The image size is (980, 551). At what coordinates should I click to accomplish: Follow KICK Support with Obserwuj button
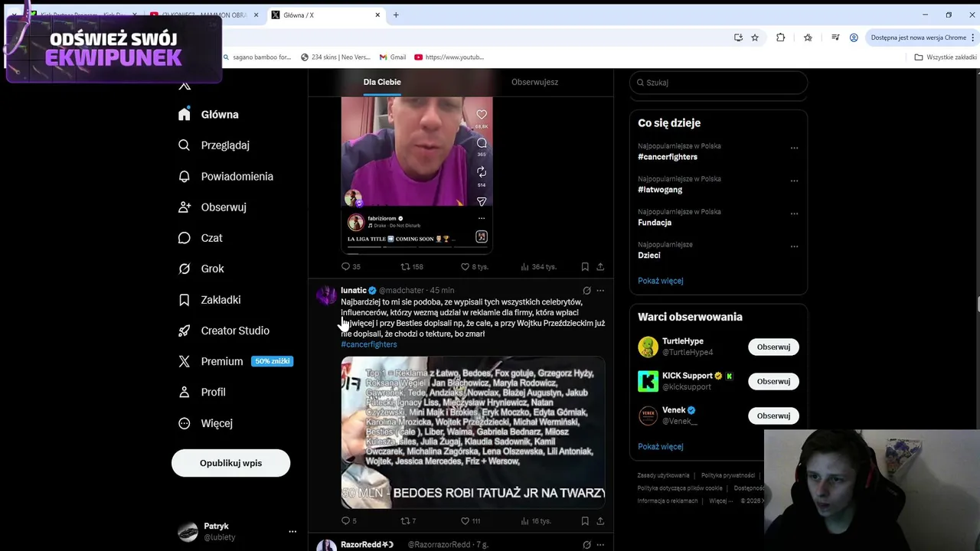(773, 381)
